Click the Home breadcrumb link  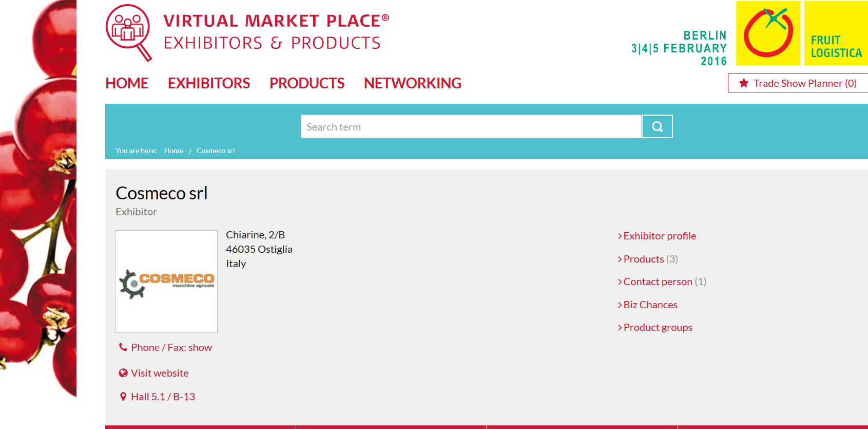pyautogui.click(x=173, y=151)
